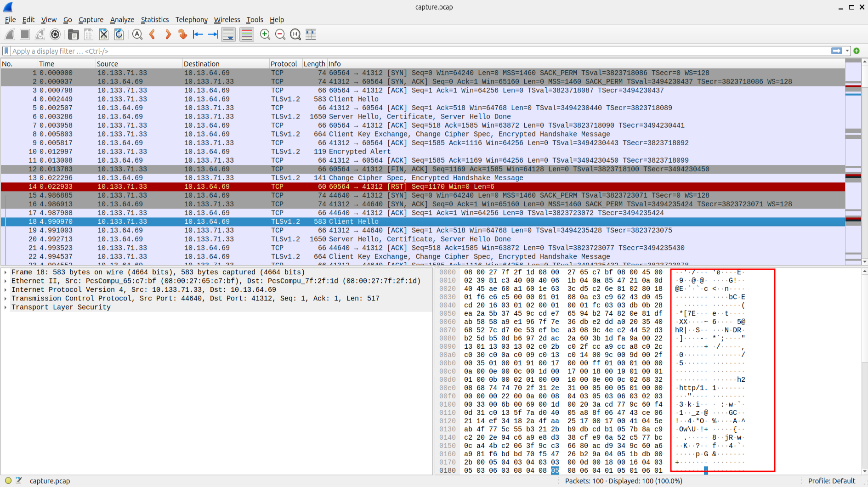
Task: Open the Tools menu
Action: click(255, 20)
